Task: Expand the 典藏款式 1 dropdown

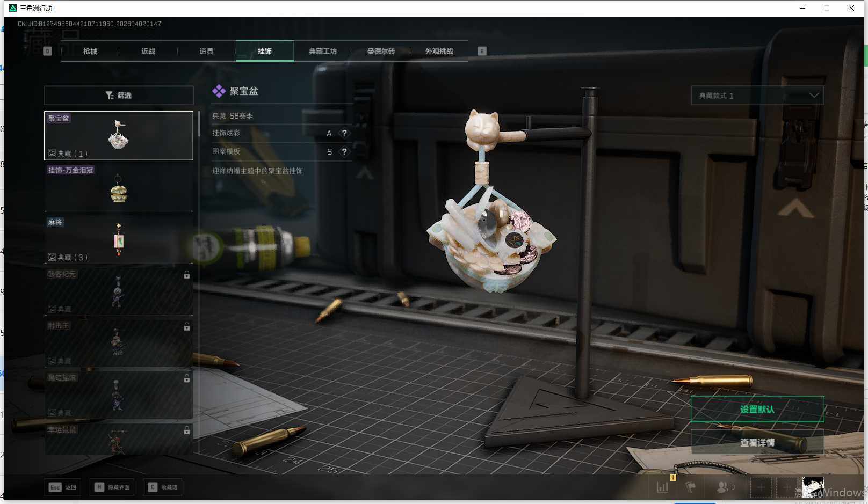Action: [757, 96]
